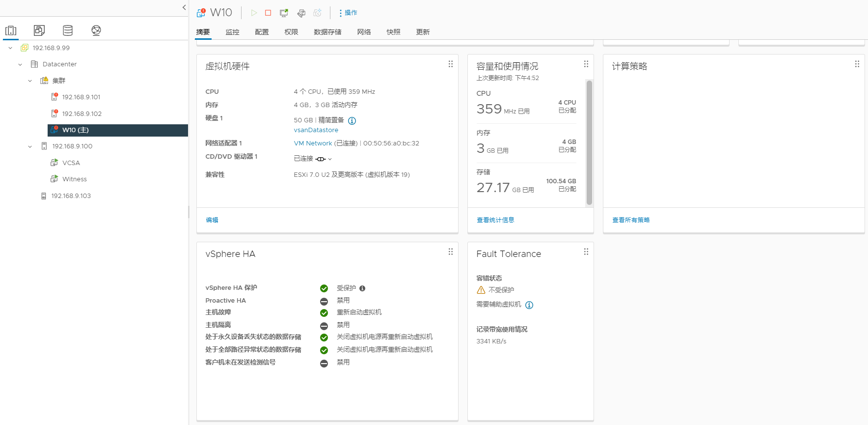Switch to the 权限 tab
The image size is (868, 425).
(x=291, y=32)
